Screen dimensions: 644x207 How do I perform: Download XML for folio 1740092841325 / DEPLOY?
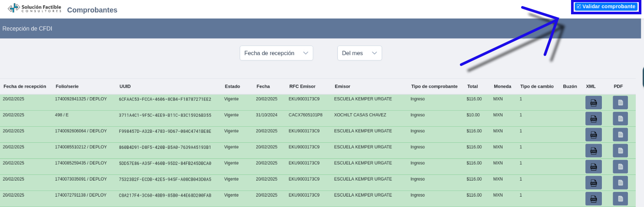click(x=593, y=102)
